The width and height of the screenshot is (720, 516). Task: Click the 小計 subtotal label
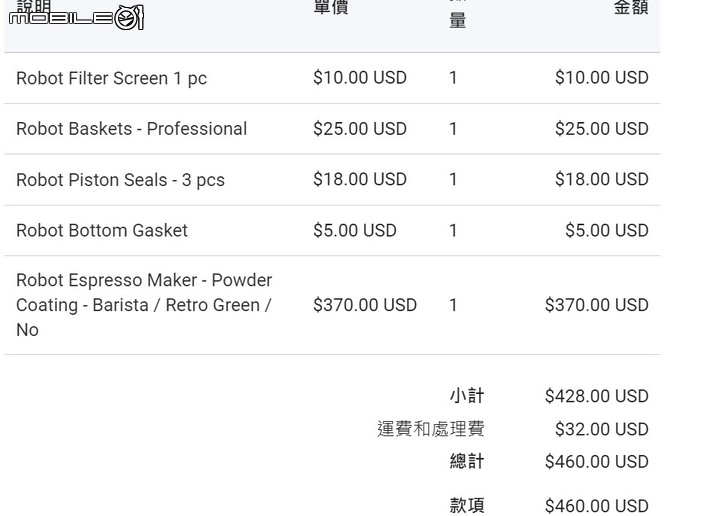[467, 396]
